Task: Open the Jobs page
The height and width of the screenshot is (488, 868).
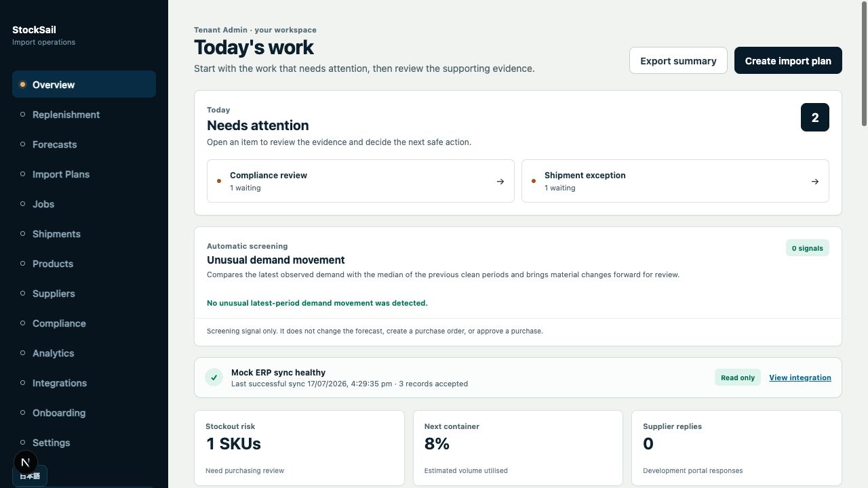Action: point(84,204)
